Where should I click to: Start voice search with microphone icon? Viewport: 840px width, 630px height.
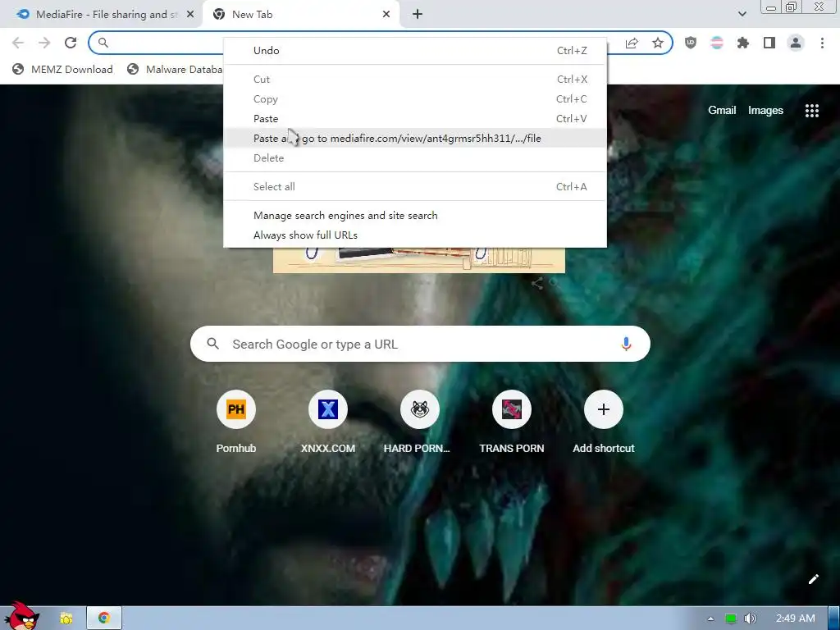pos(626,344)
